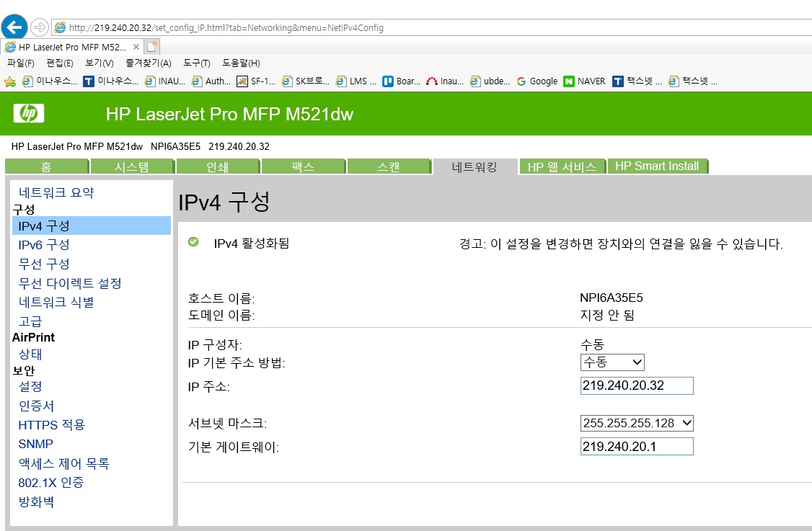Open the NAVER bookmark
This screenshot has width=812, height=531.
(x=584, y=81)
